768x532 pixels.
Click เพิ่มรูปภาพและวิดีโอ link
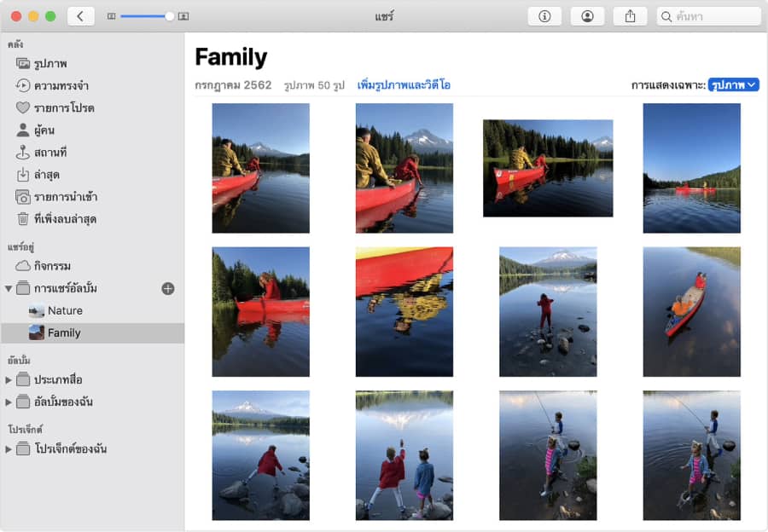click(404, 85)
